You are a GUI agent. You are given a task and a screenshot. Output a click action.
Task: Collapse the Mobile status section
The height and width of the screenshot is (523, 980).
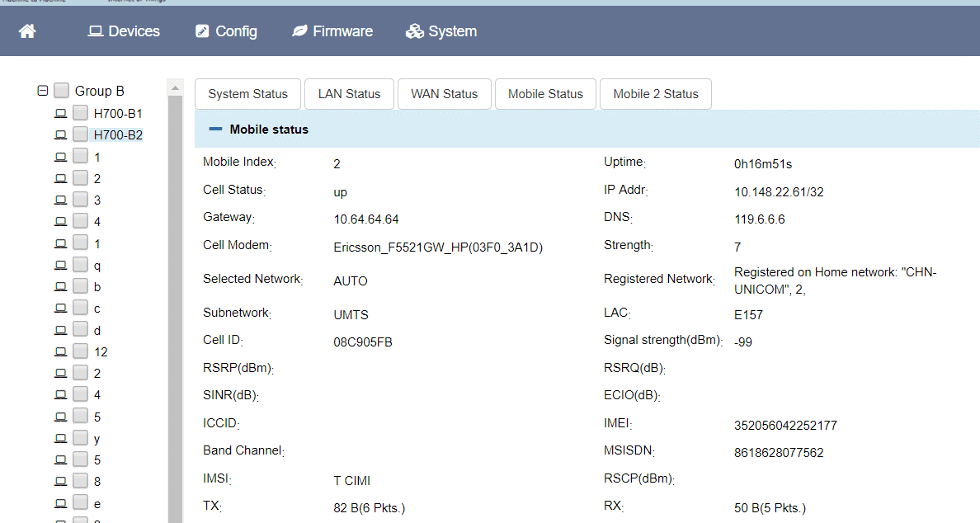[216, 130]
